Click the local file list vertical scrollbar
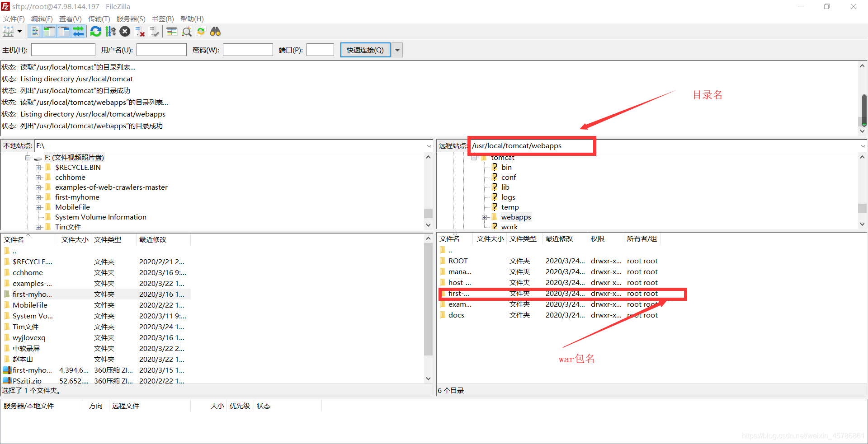The width and height of the screenshot is (868, 444). point(429,308)
